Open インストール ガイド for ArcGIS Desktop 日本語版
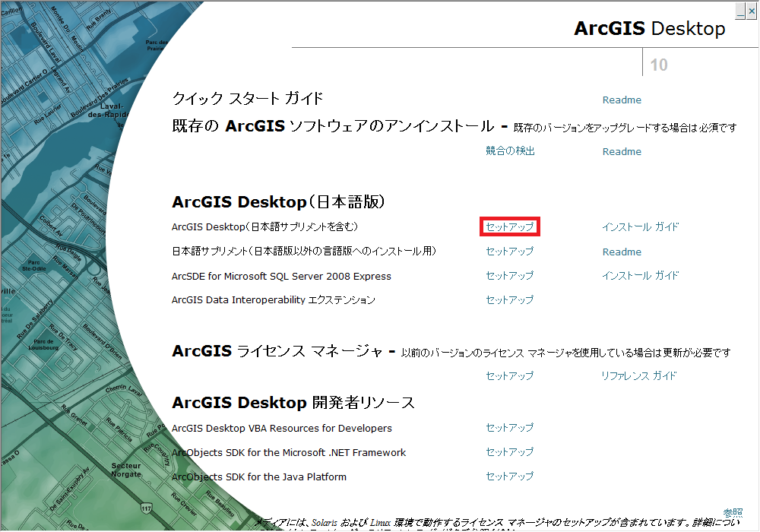The height and width of the screenshot is (532, 760). [640, 226]
